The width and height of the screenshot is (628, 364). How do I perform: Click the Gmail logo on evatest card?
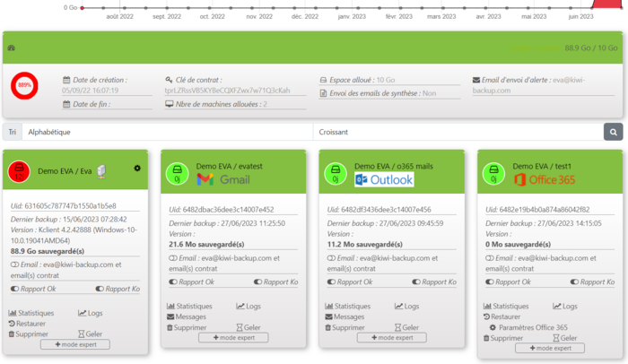click(x=222, y=179)
